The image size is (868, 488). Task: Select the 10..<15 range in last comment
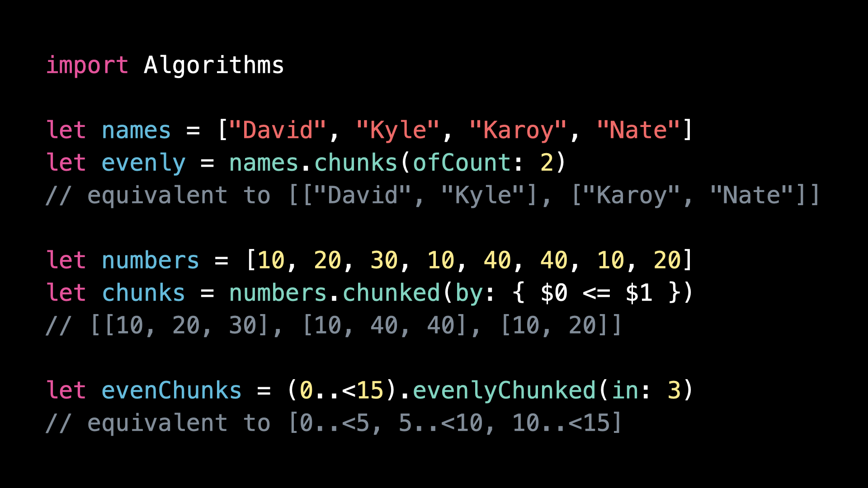pos(565,422)
